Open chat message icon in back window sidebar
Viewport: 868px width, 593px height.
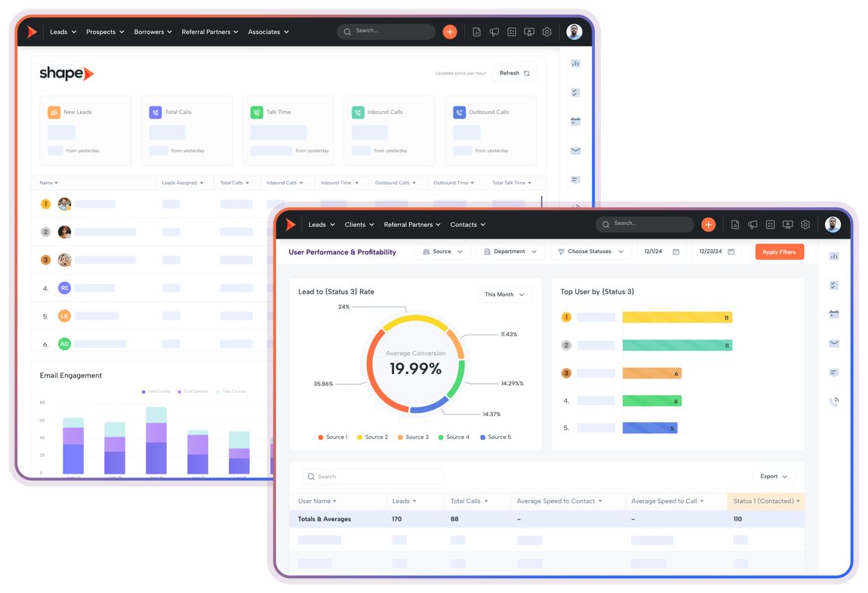tap(576, 180)
